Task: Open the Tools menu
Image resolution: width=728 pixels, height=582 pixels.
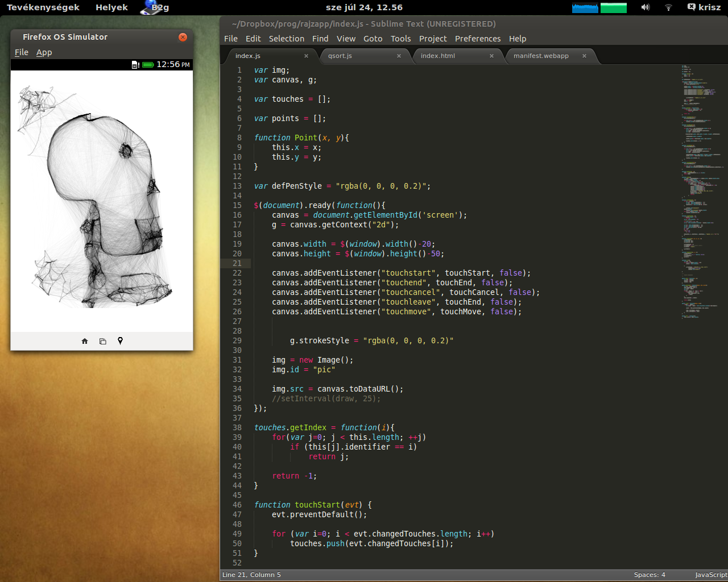Action: [400, 39]
